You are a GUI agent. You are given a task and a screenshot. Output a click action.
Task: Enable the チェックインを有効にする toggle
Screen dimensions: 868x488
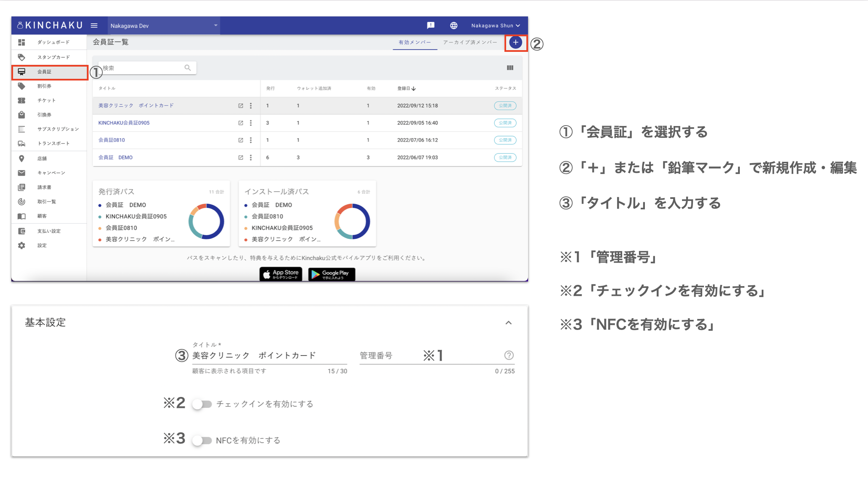pyautogui.click(x=202, y=404)
